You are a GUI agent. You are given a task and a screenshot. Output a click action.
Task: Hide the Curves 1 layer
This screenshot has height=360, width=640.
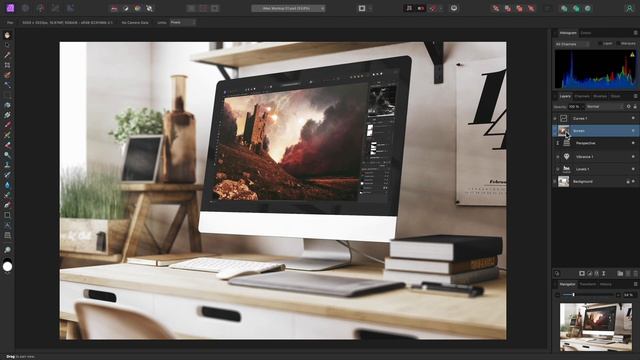(x=633, y=118)
